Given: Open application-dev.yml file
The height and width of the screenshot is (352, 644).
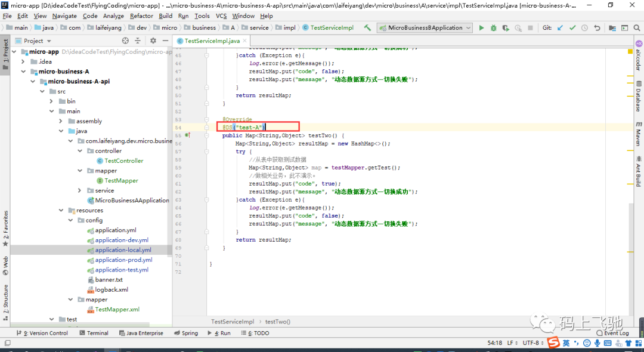Looking at the screenshot, I should click(x=122, y=240).
